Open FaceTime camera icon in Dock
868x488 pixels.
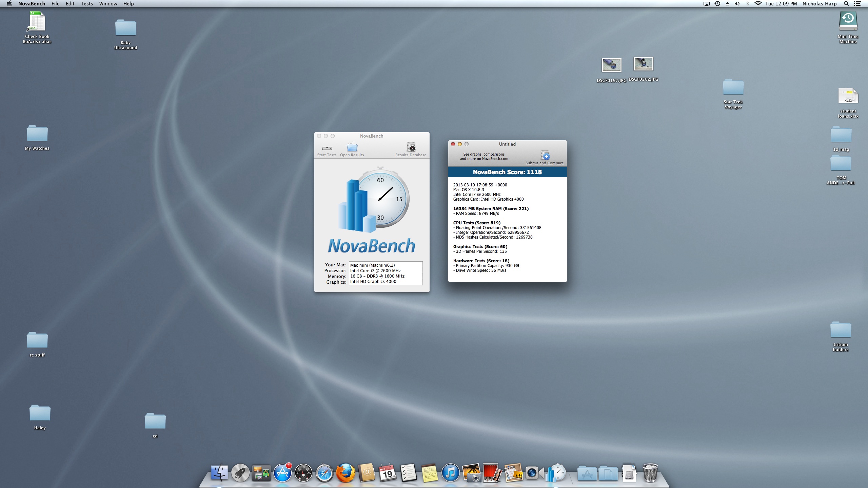(x=534, y=472)
